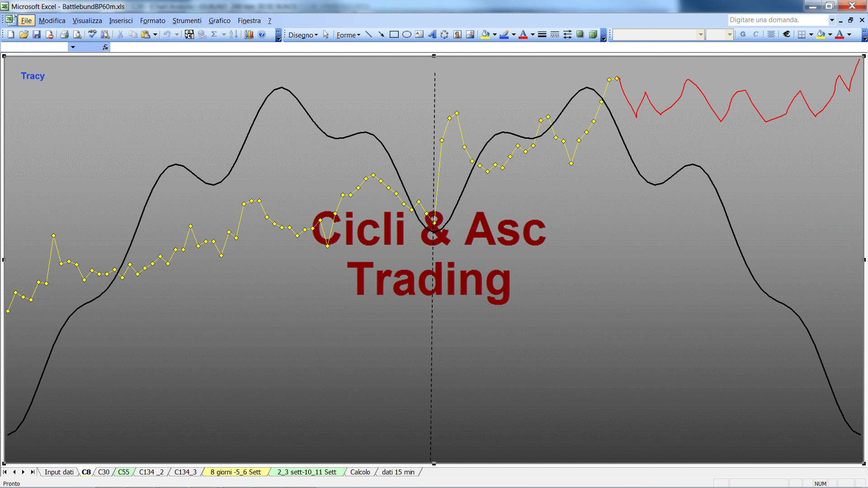Viewport: 868px width, 488px height.
Task: Open the Arrow Style icon
Action: point(567,34)
